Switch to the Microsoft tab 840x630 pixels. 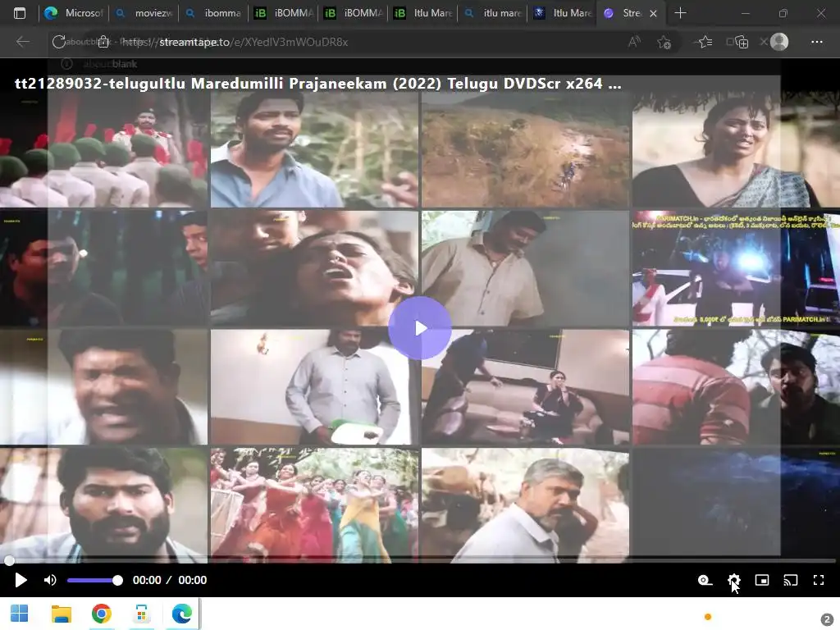(73, 13)
